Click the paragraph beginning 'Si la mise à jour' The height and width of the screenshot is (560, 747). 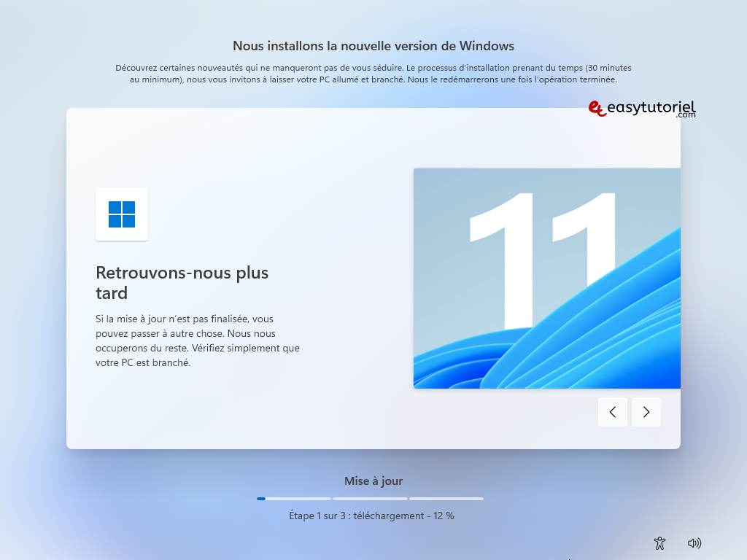point(198,341)
